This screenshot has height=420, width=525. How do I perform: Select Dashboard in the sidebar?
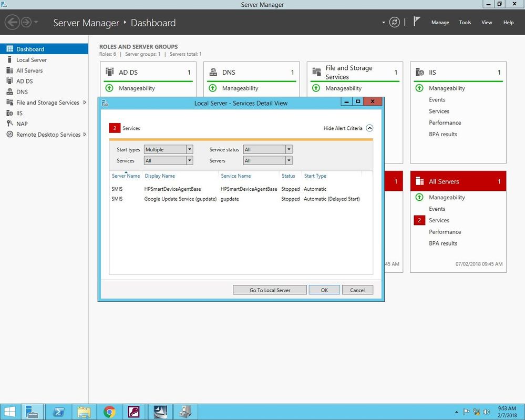click(x=44, y=49)
